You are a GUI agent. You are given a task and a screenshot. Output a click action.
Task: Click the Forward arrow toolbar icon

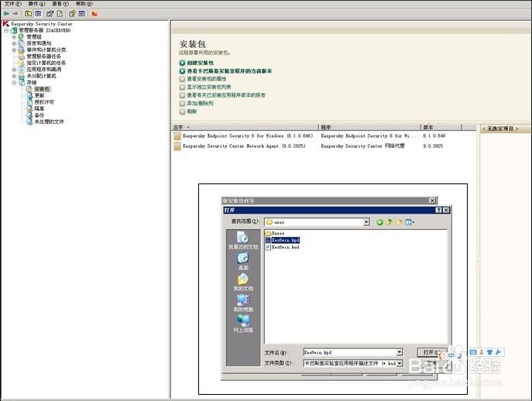tap(15, 14)
